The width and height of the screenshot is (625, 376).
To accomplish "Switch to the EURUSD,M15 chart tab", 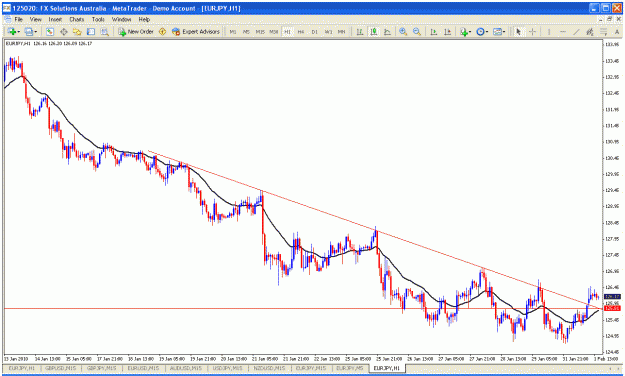I will pos(143,368).
